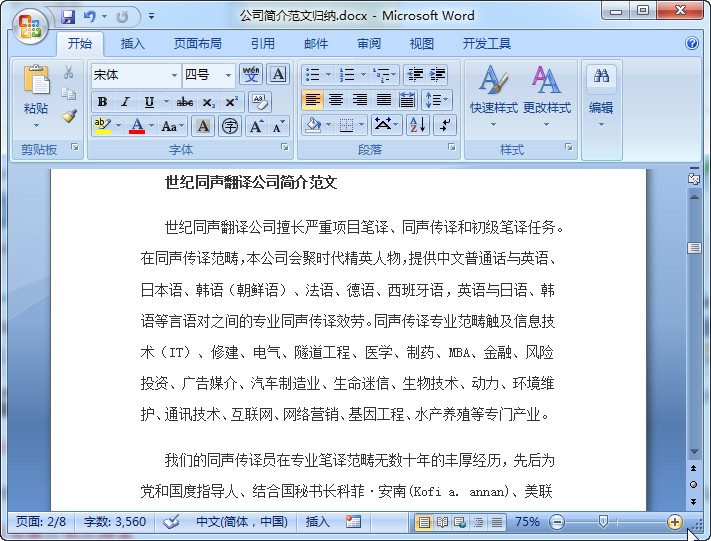Open Phonetic Guide (wén) tool
The height and width of the screenshot is (541, 711).
coord(251,74)
